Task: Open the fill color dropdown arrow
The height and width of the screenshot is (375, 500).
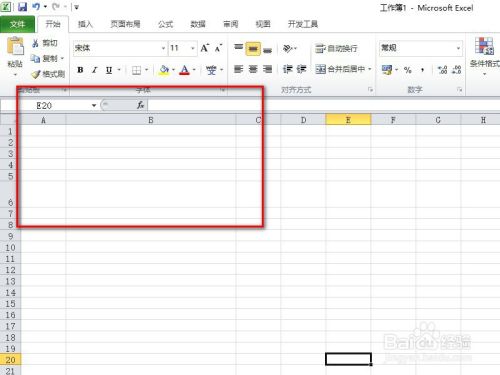Action: point(173,70)
